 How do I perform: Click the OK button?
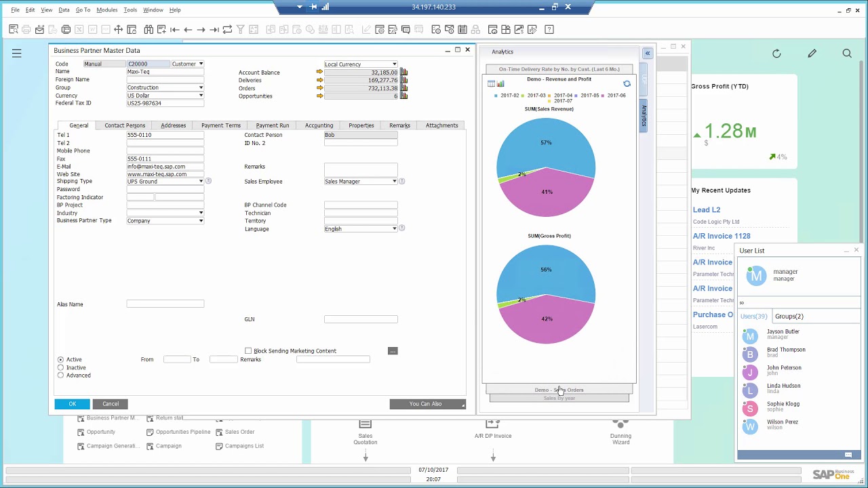(x=72, y=404)
